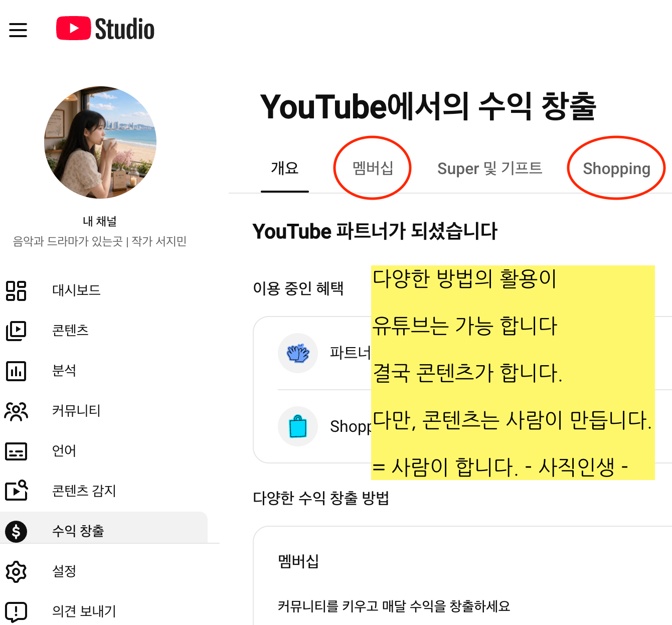Click the 멤버십 card heading
Image resolution: width=672 pixels, height=625 pixels.
point(298,561)
